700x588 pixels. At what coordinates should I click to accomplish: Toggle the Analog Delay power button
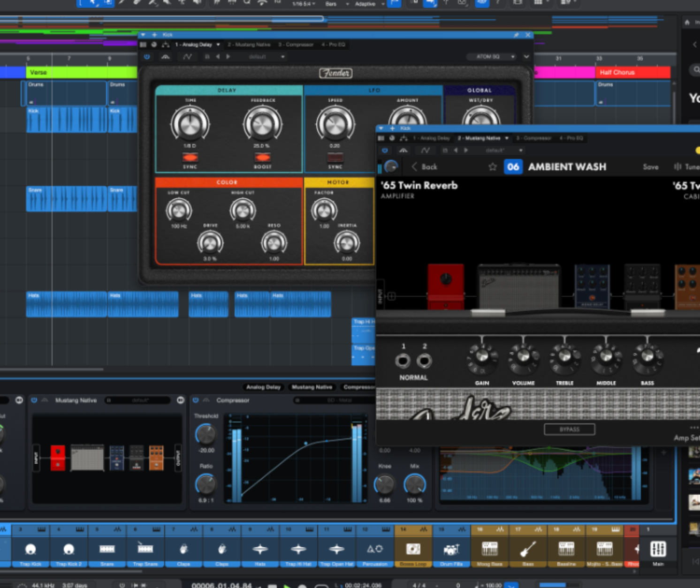(x=147, y=56)
